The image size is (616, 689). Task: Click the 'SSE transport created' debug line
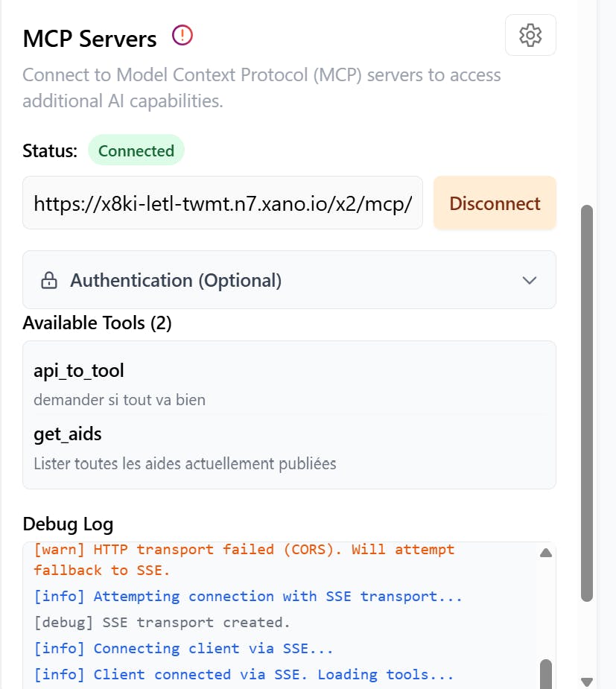point(162,623)
